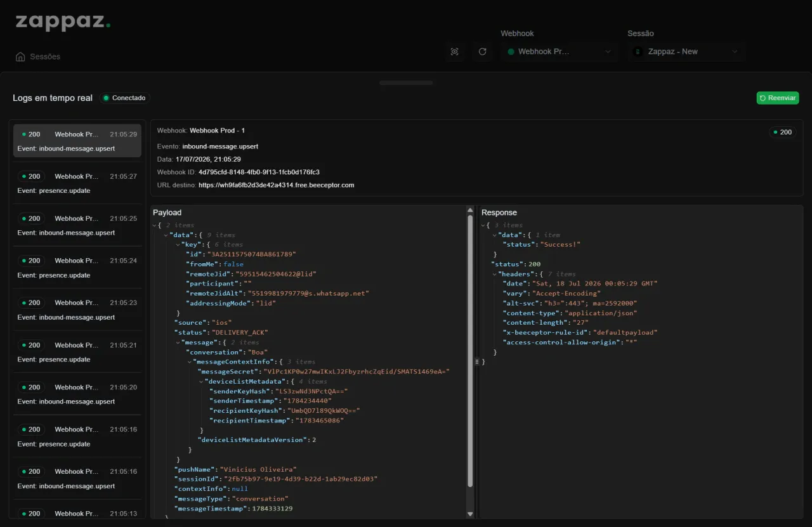Click the "conversation" value Boa

tap(258, 352)
